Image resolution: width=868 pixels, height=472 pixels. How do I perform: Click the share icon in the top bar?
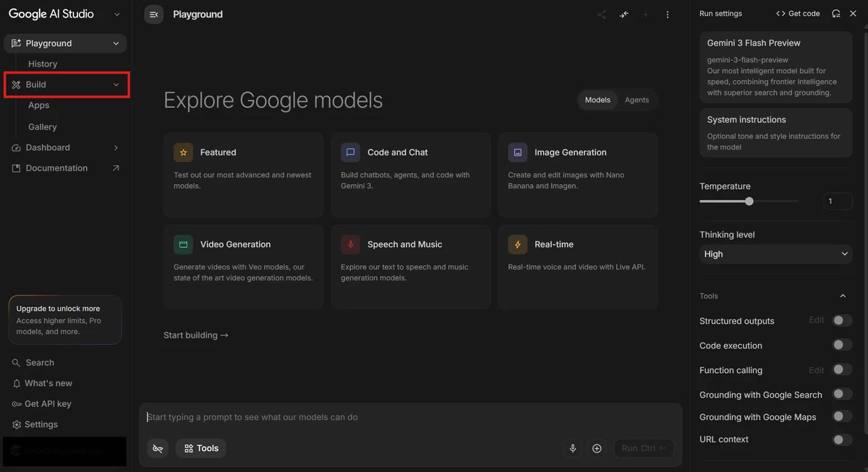click(602, 14)
